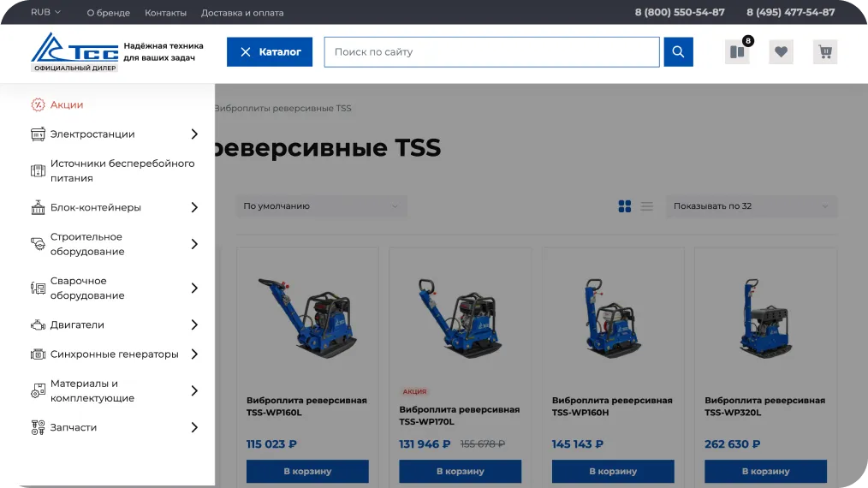This screenshot has height=488, width=868.
Task: Open Виброплита реверсивная TSS-WP320L title link
Action: (765, 407)
